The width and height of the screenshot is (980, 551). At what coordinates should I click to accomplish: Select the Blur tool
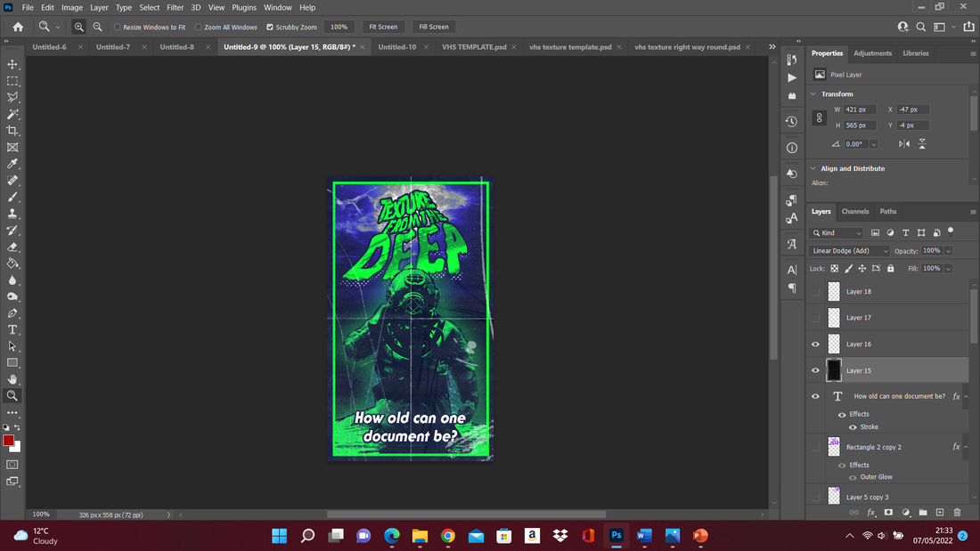[x=12, y=280]
